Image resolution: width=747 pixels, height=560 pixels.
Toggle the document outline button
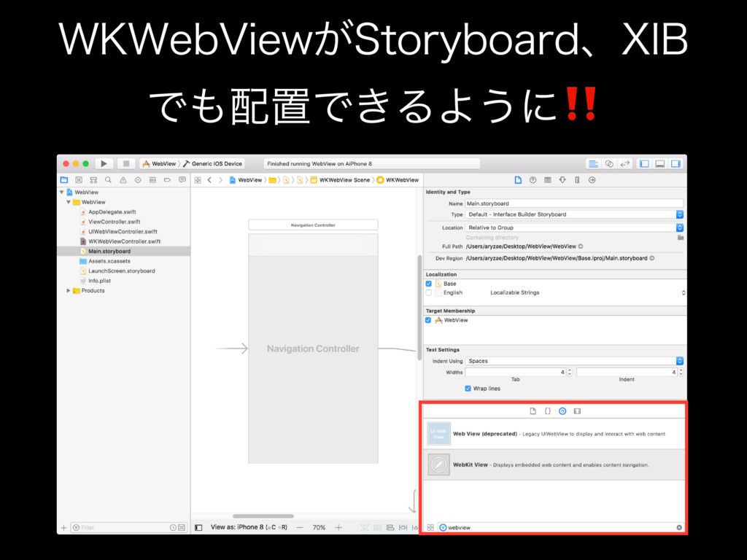[198, 528]
